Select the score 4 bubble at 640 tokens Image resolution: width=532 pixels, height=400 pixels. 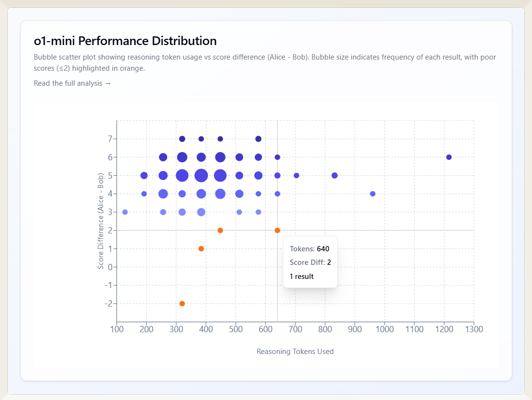[x=277, y=194]
